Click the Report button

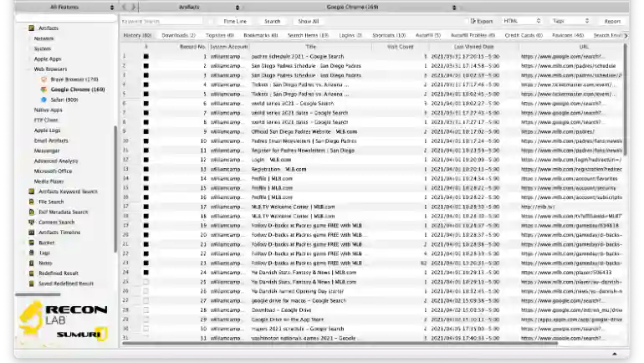click(x=612, y=21)
